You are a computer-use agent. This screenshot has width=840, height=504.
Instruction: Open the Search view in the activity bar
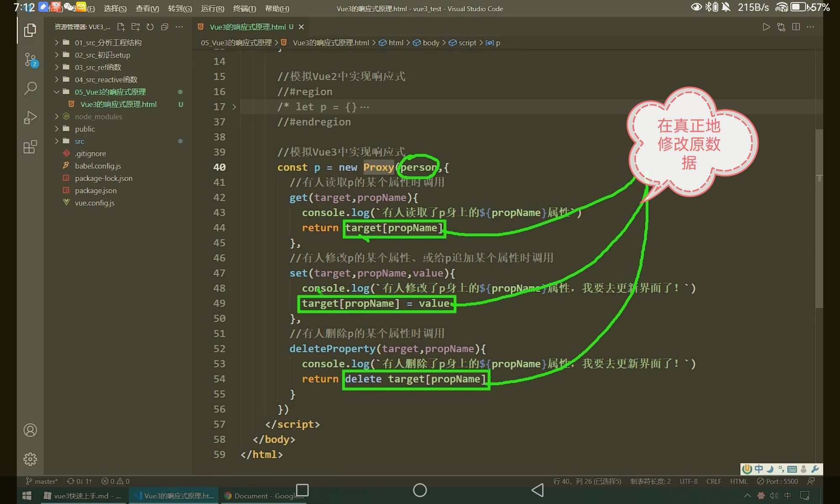coord(30,88)
